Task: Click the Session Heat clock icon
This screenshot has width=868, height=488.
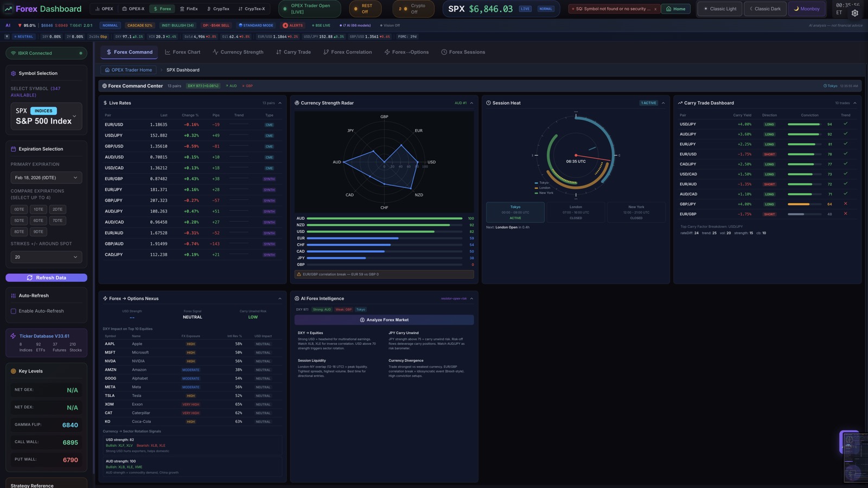Action: (x=488, y=102)
